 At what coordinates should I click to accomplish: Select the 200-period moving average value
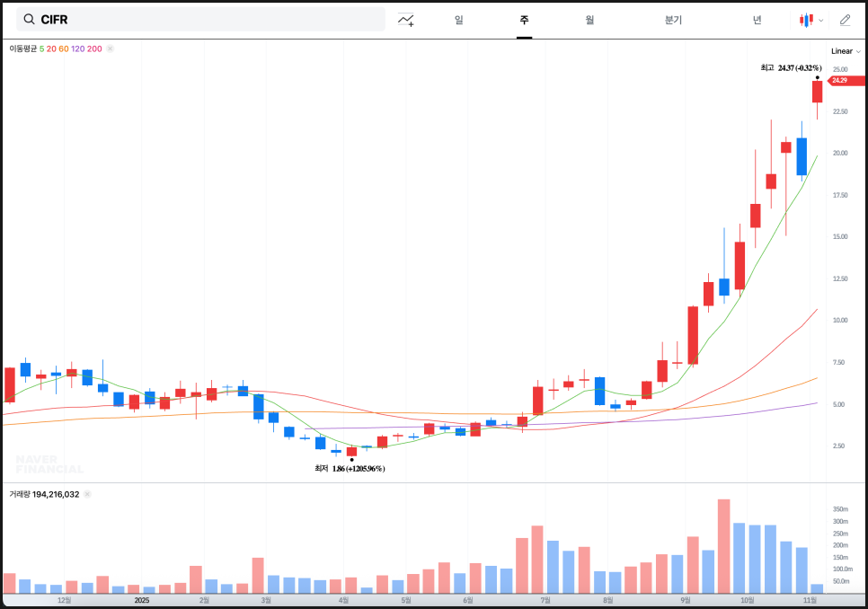click(94, 49)
